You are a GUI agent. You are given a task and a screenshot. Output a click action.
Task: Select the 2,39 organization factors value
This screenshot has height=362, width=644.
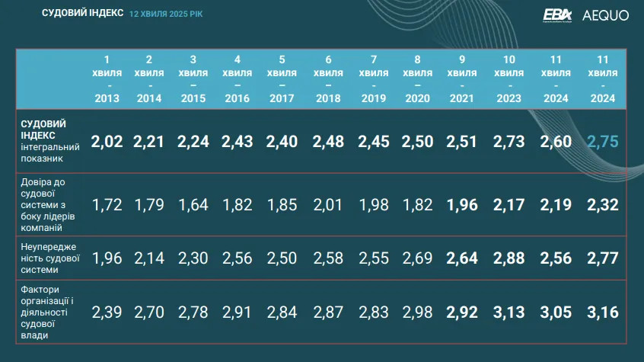[107, 312]
